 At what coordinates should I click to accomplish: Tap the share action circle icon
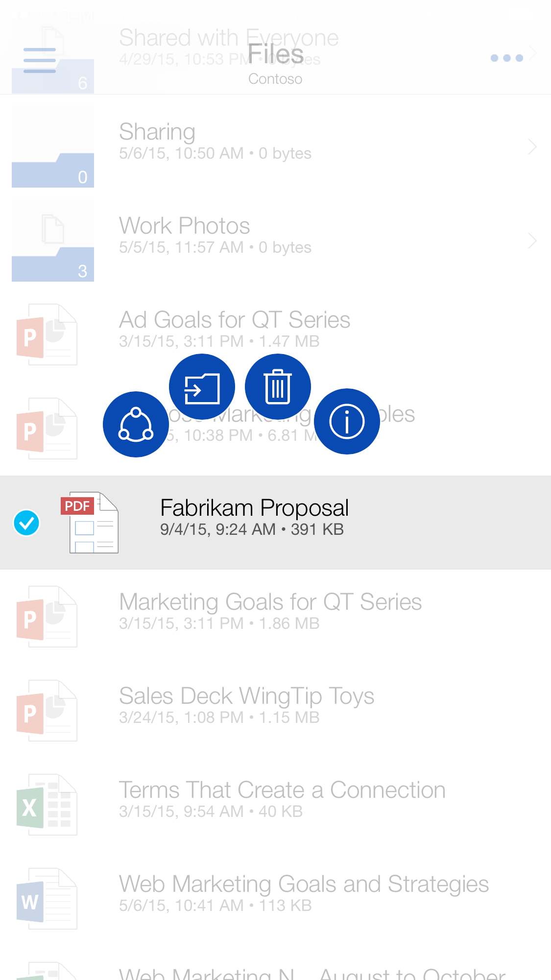tap(136, 424)
